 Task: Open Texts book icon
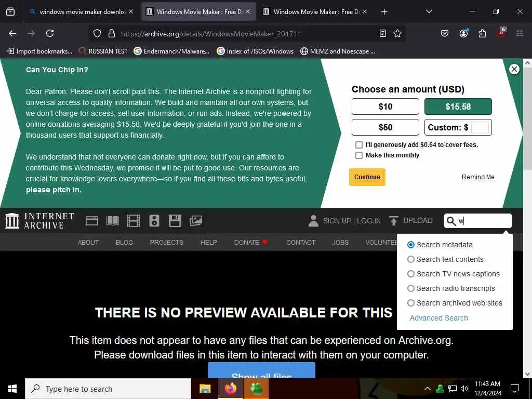[113, 221]
